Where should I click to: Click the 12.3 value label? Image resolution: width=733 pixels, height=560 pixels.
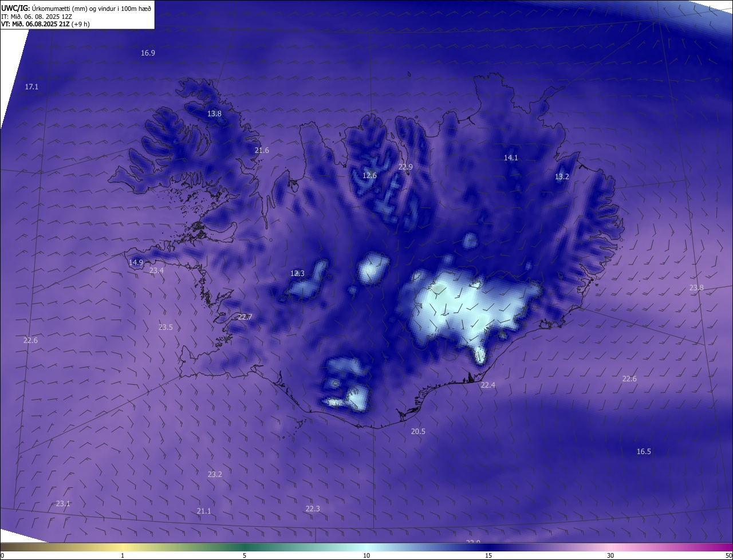coord(298,273)
